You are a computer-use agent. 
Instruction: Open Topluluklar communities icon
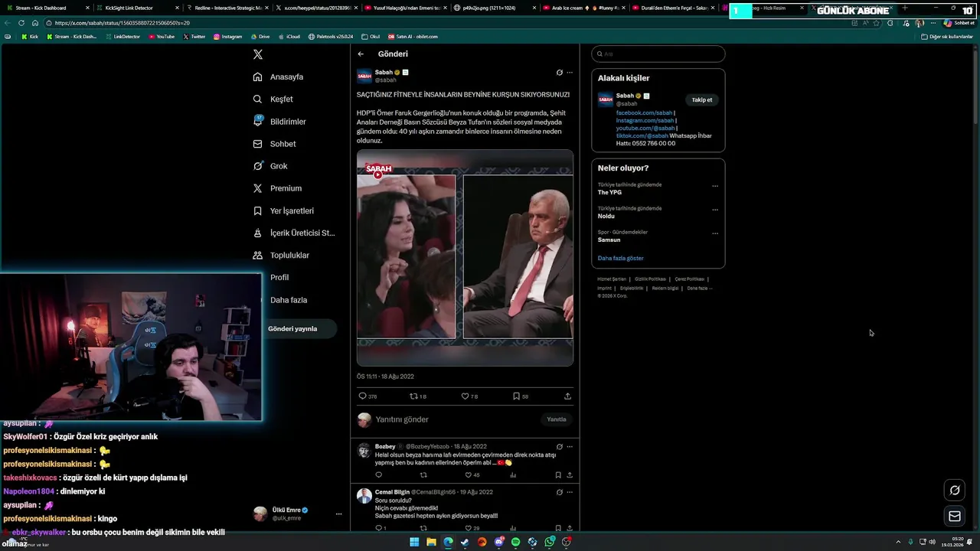pyautogui.click(x=258, y=255)
